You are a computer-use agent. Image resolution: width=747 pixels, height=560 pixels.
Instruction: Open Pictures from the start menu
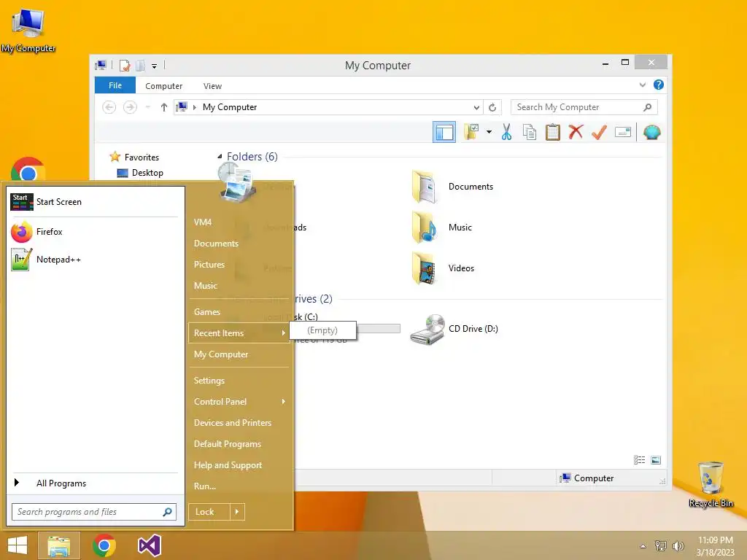coord(209,265)
